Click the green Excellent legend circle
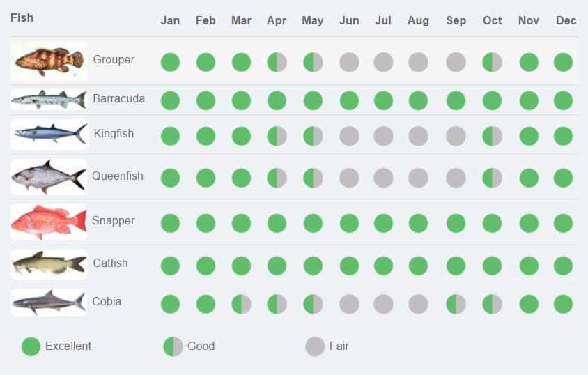The height and width of the screenshot is (375, 588). 31,346
